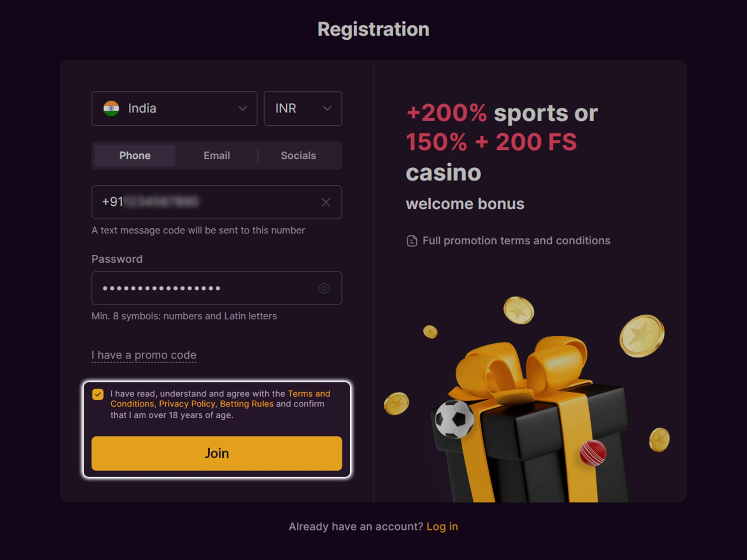Image resolution: width=747 pixels, height=560 pixels.
Task: Switch to the Socials tab
Action: [x=298, y=155]
